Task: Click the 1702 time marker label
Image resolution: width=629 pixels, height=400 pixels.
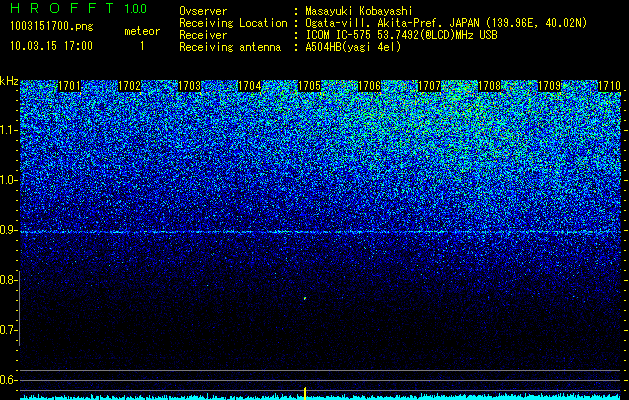Action: [x=130, y=86]
